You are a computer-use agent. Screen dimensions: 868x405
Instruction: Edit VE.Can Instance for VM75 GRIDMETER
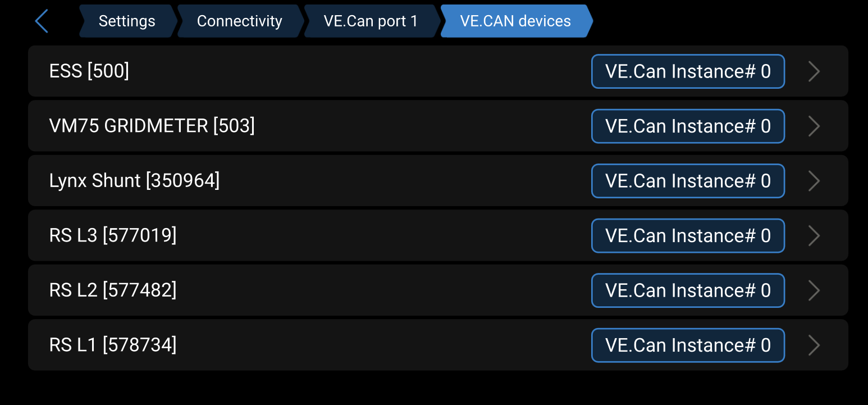(x=688, y=126)
